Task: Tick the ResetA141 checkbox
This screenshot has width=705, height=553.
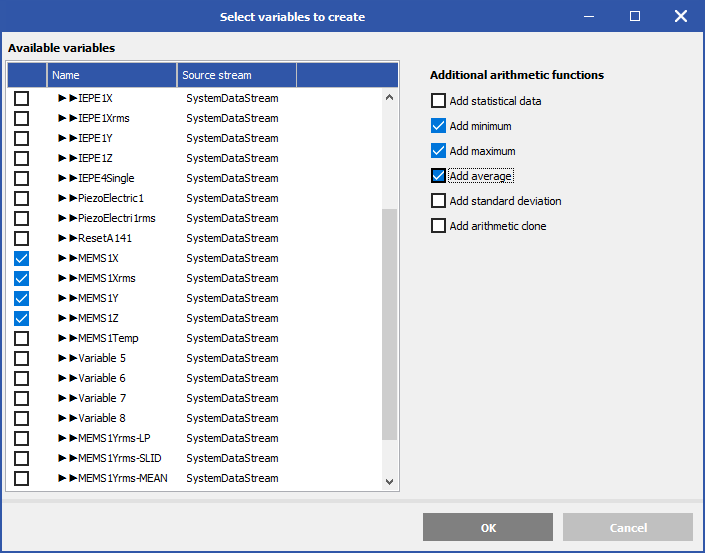Action: 21,238
